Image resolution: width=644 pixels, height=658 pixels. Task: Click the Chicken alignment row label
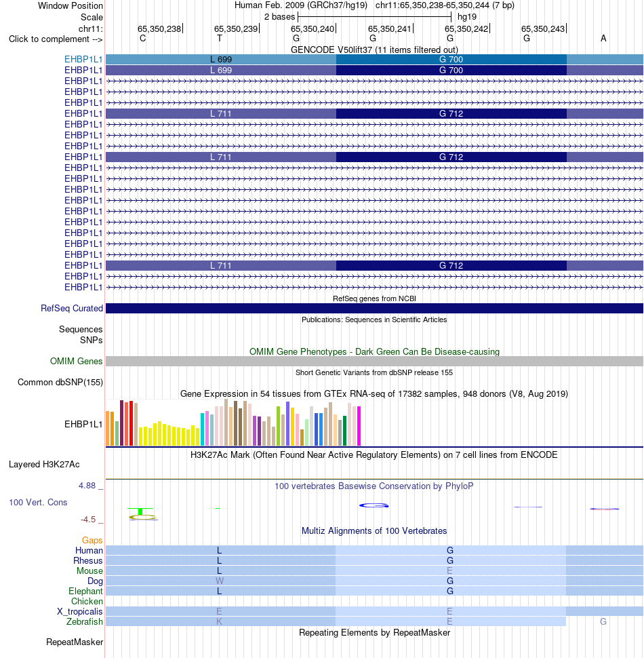coord(87,601)
